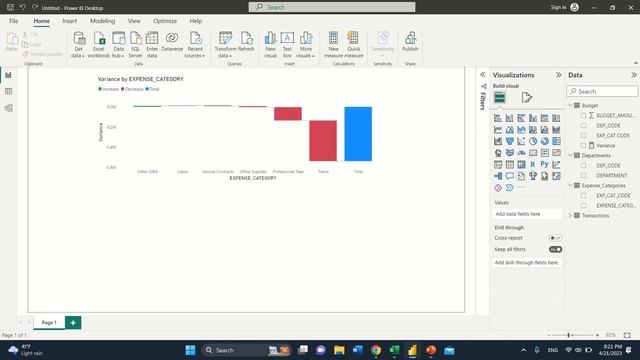
Task: Collapse the Departments table
Action: click(x=571, y=155)
